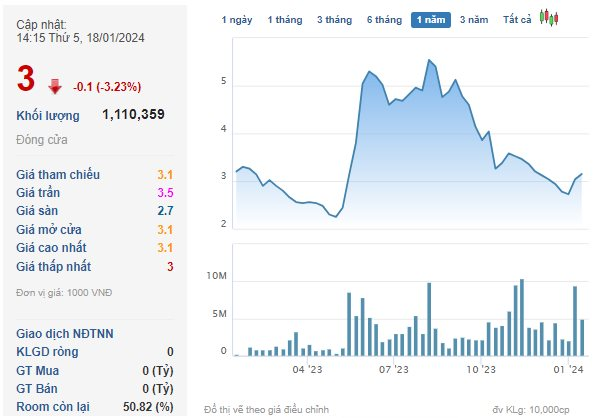Image resolution: width=603 pixels, height=418 pixels.
Task: Show the 6 tháng chart period
Action: (383, 20)
